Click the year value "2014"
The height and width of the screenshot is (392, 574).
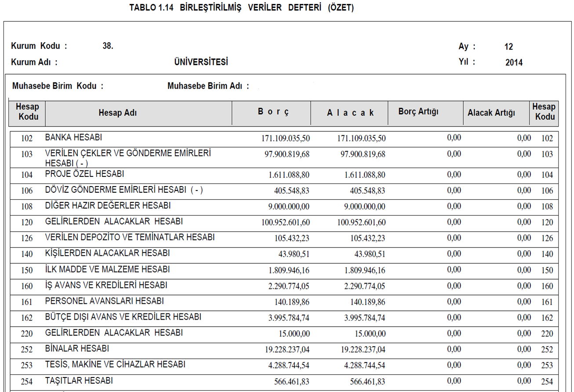pos(514,62)
